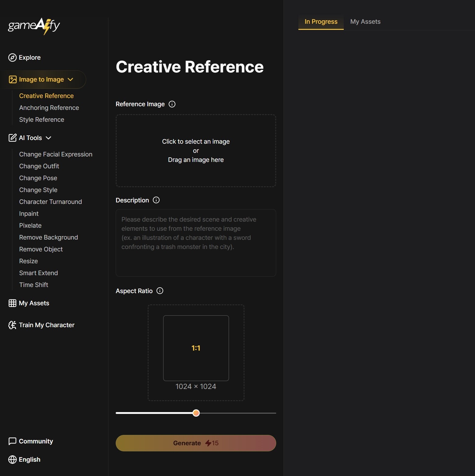Screen dimensions: 475x476
Task: Click the reference image upload dropzone
Action: (196, 151)
